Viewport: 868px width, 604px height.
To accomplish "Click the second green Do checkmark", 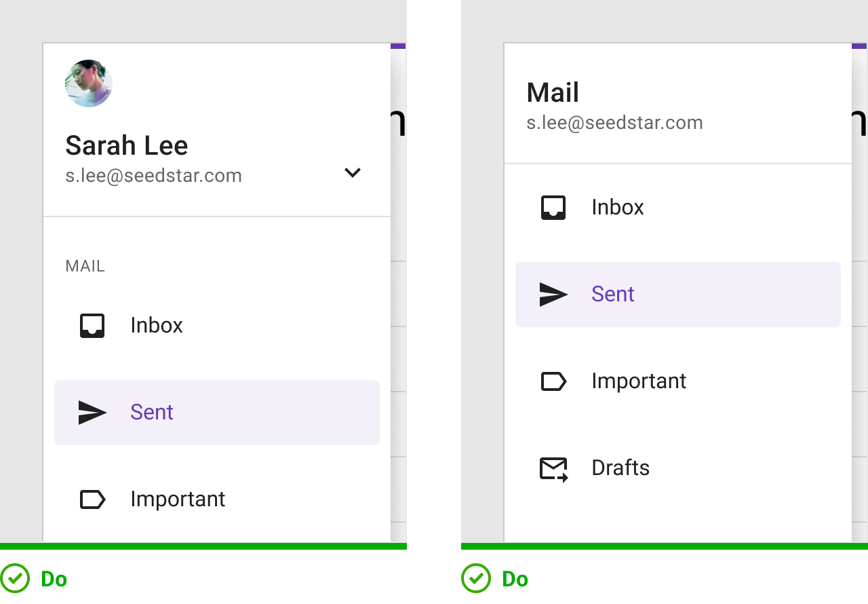I will click(x=475, y=578).
